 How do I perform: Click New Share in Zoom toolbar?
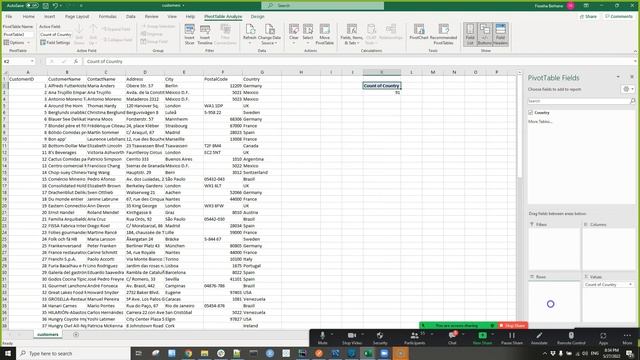482,338
